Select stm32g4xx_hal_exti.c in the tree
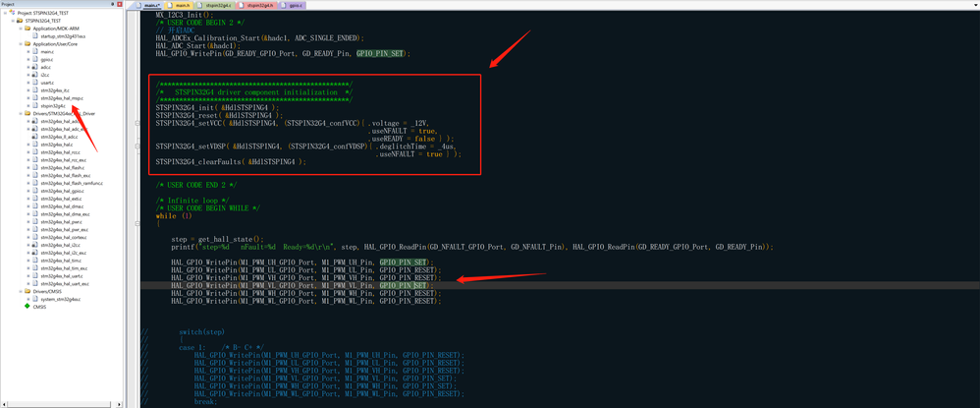 61,199
